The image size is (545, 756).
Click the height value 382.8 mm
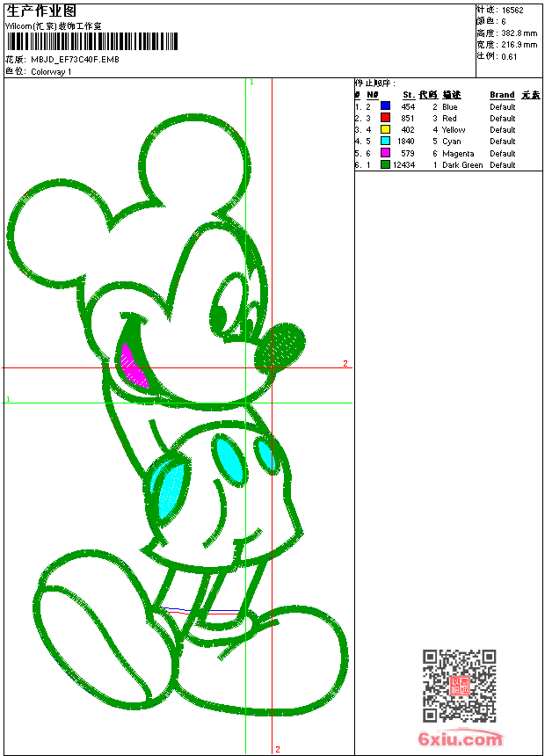point(519,33)
